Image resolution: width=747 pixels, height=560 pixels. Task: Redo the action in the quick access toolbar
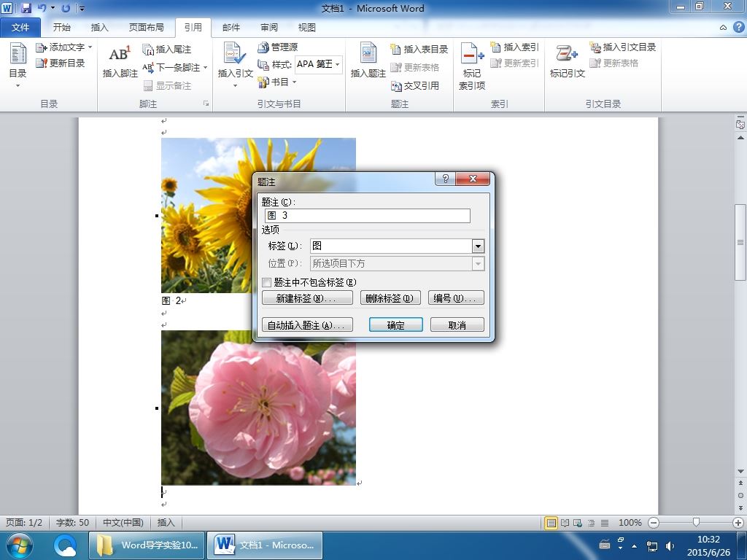click(66, 8)
